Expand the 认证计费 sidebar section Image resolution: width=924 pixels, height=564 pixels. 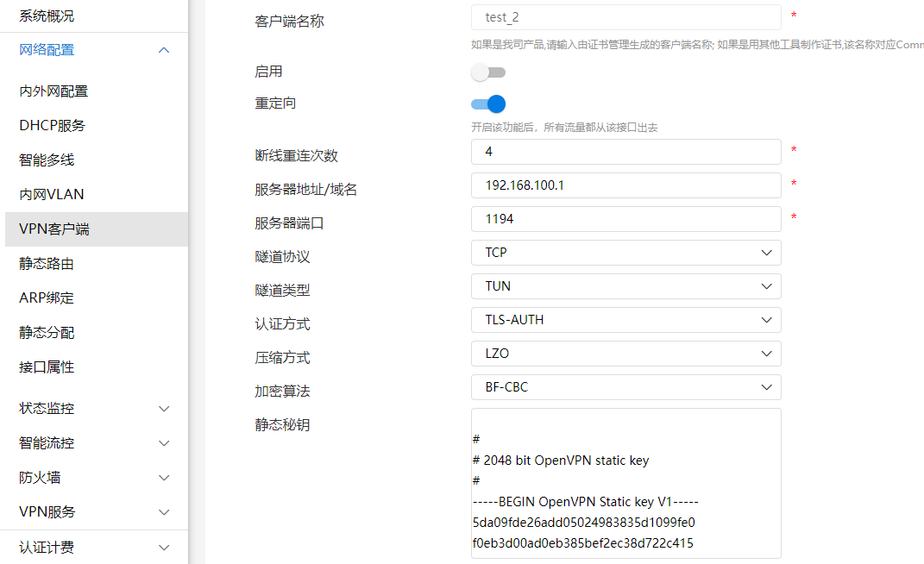[x=93, y=548]
